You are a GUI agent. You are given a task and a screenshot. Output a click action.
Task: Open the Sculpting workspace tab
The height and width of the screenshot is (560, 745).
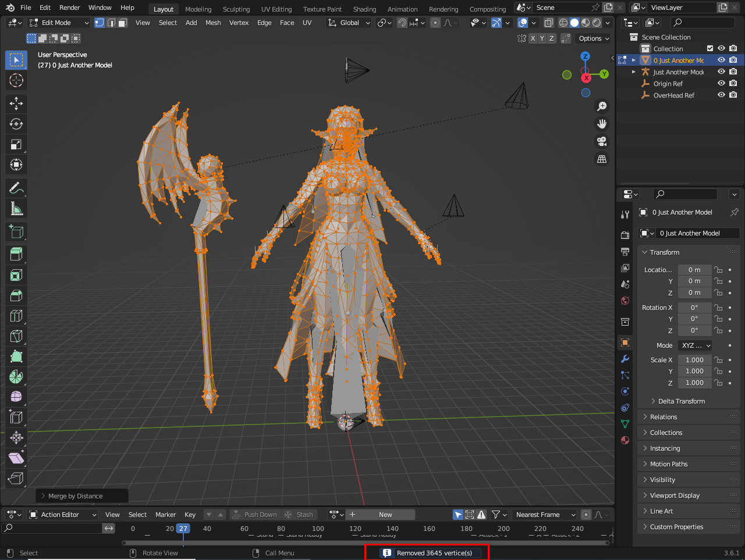(x=236, y=9)
